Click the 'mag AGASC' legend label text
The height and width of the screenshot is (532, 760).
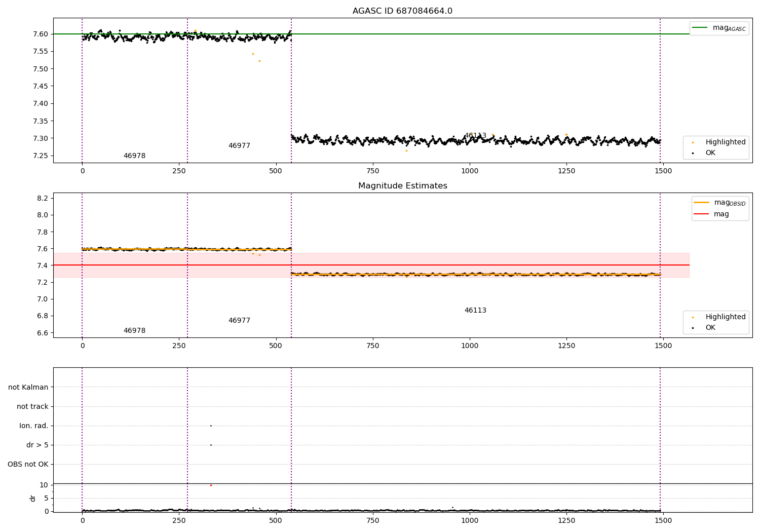729,28
